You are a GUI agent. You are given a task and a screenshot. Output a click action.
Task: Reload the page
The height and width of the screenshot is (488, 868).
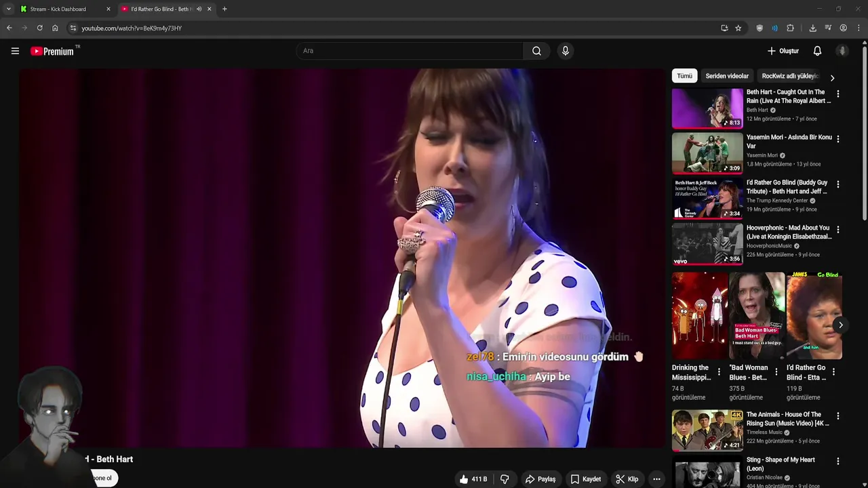pos(39,28)
